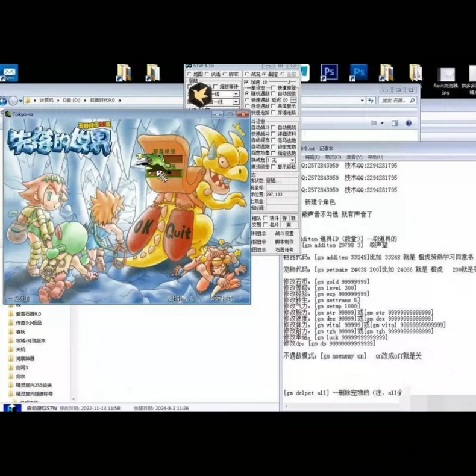The image size is (476, 476).
Task: Enable the 锁定宠物 checkbox
Action: (x=273, y=146)
